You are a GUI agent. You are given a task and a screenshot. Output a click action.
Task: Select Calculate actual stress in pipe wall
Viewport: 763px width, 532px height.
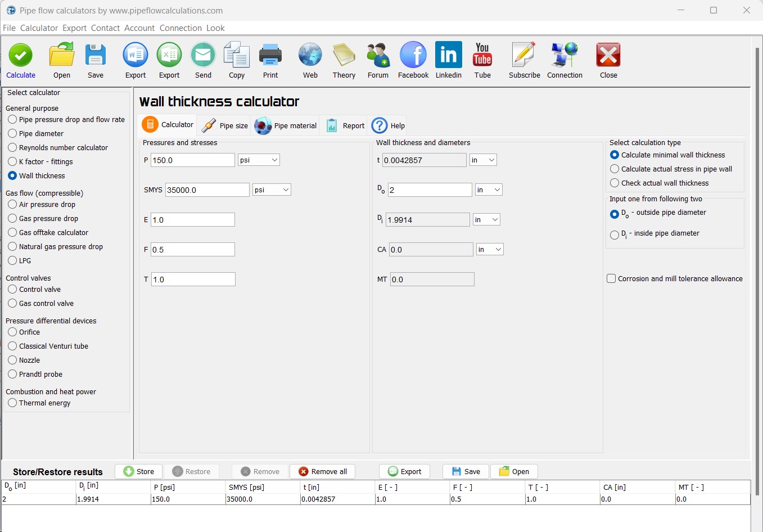pos(615,169)
